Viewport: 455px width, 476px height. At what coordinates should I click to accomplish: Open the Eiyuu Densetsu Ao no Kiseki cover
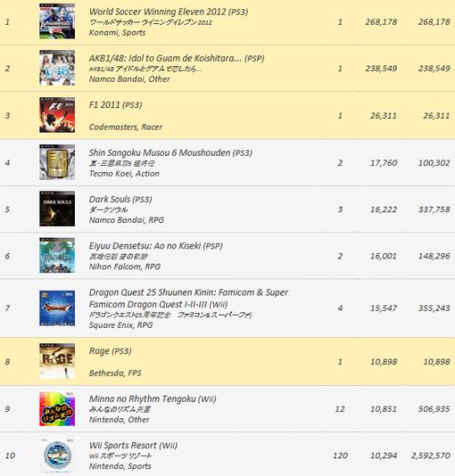point(57,255)
